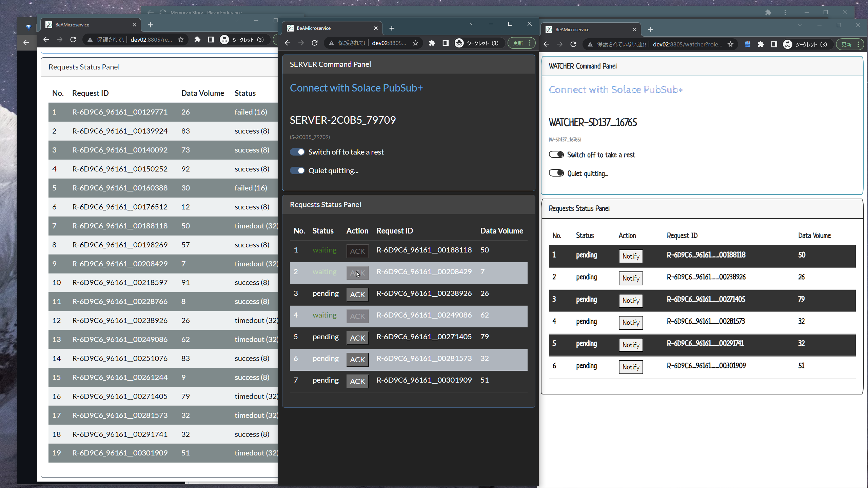Switch off the server with 'take a rest' toggle
Viewport: 868px width, 488px height.
click(x=297, y=152)
